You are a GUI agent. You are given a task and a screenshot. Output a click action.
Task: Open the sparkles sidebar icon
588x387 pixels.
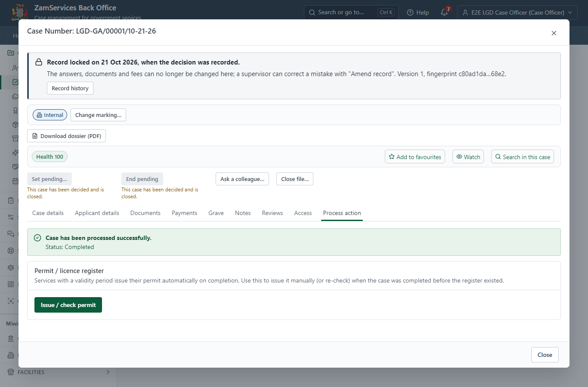(x=15, y=153)
